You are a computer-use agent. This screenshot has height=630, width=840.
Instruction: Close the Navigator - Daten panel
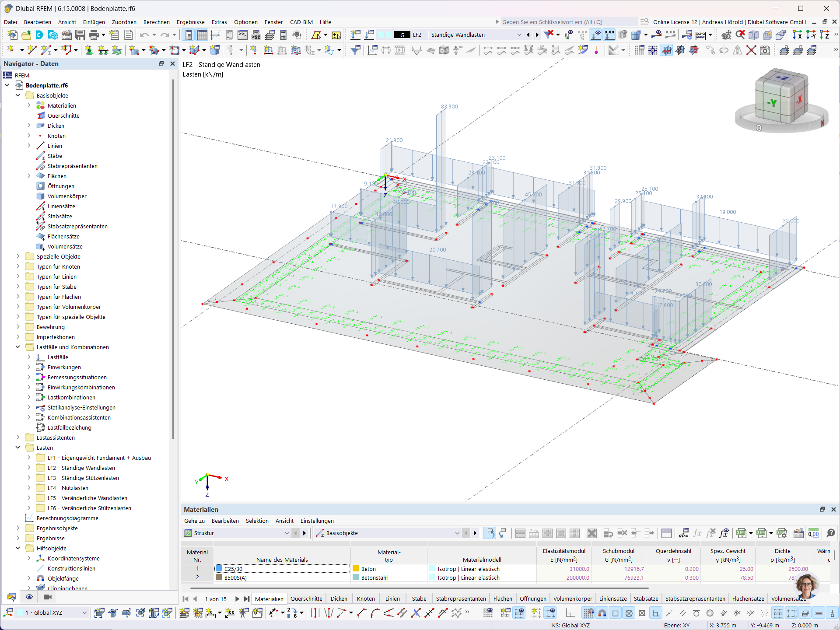tap(172, 63)
